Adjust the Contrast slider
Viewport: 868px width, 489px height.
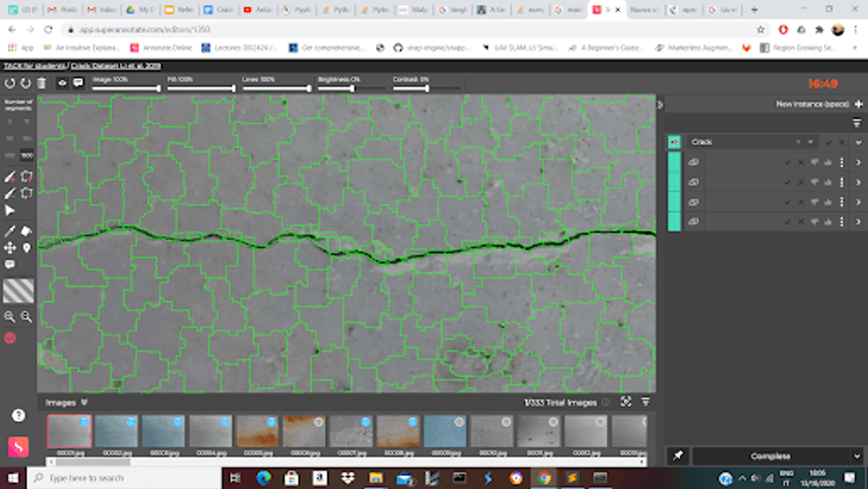pyautogui.click(x=427, y=88)
